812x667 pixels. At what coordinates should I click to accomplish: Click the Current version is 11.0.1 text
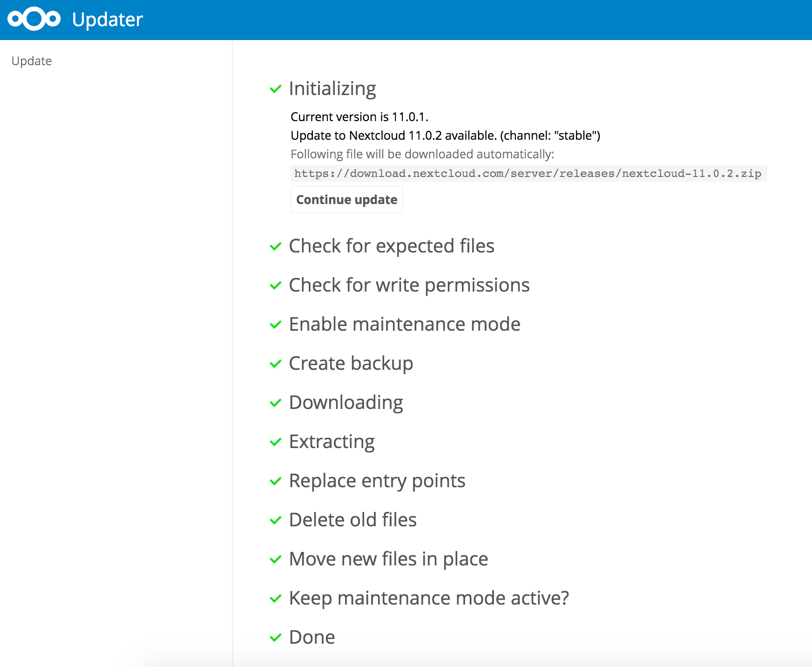(x=359, y=117)
